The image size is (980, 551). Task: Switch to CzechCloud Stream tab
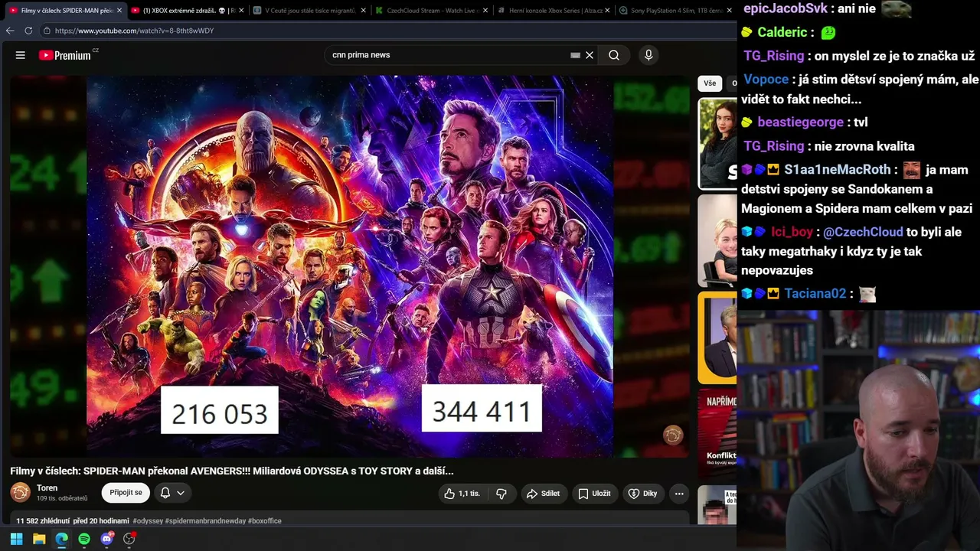point(432,11)
